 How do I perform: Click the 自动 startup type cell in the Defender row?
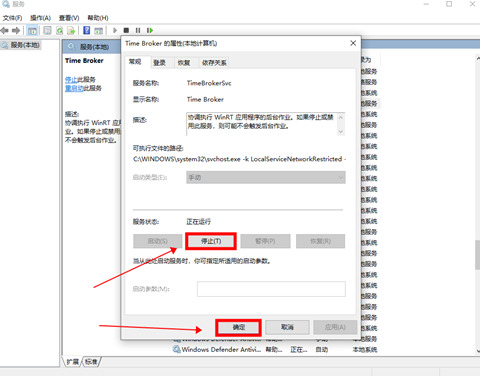pyautogui.click(x=322, y=349)
